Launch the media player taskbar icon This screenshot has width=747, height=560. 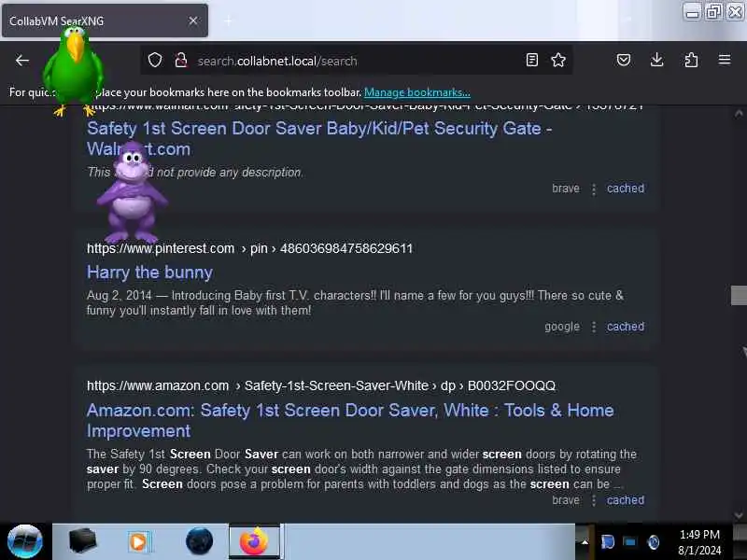(x=139, y=542)
